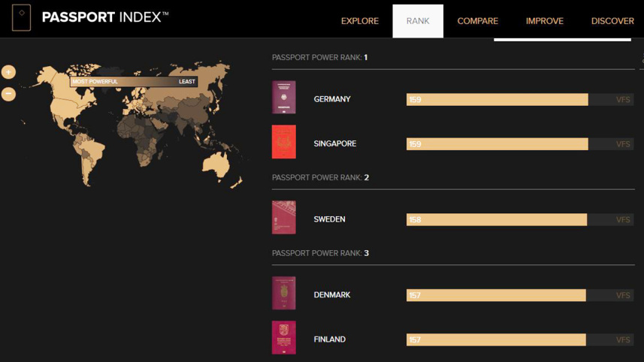
Task: Click the Singapore country name link
Action: 334,143
